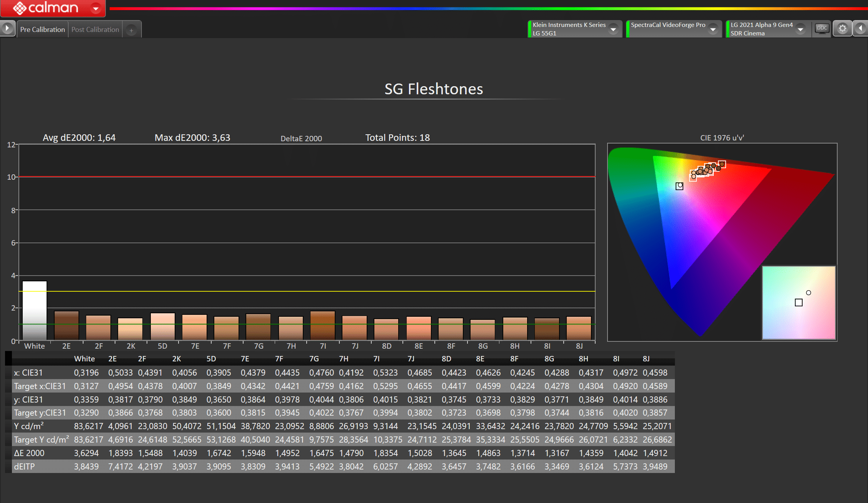Open the Calman logo main menu
The image size is (868, 503).
[x=46, y=8]
